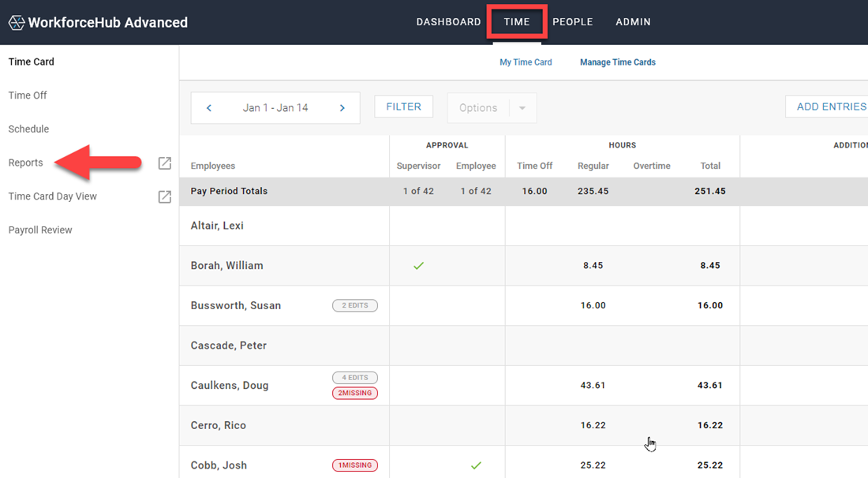
Task: Click Altair, Lexi's supervisor approval cell
Action: click(x=418, y=226)
